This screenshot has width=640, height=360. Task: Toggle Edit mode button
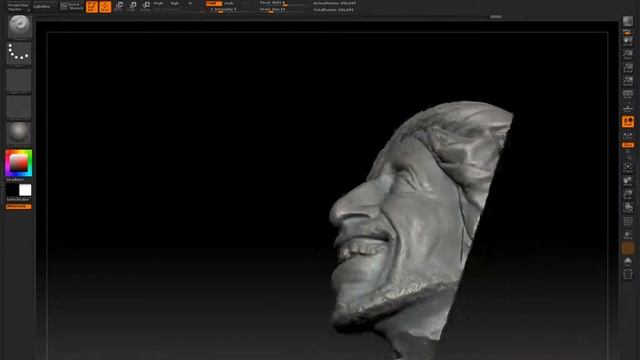pyautogui.click(x=92, y=7)
